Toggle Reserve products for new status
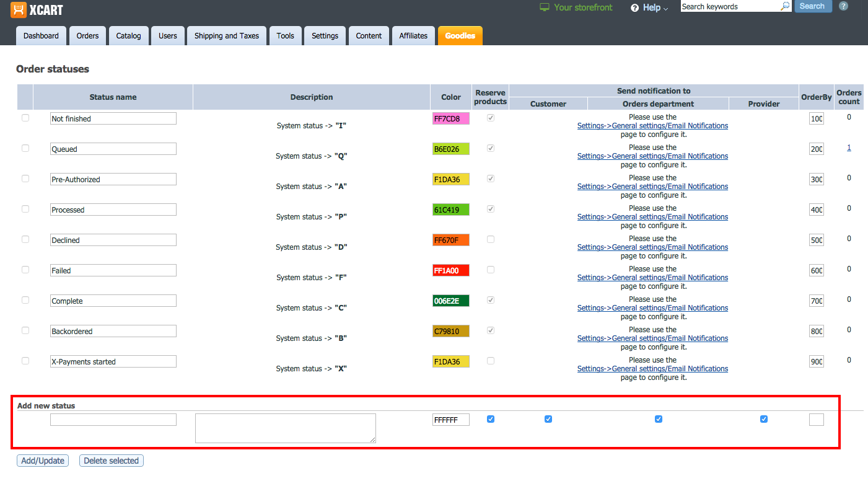The width and height of the screenshot is (868, 481). pyautogui.click(x=491, y=419)
